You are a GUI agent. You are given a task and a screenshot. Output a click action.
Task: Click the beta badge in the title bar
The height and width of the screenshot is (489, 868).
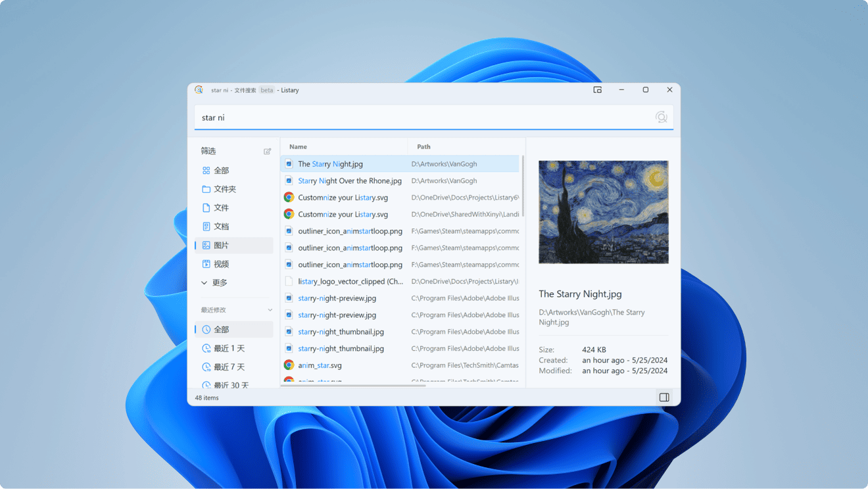coord(266,90)
